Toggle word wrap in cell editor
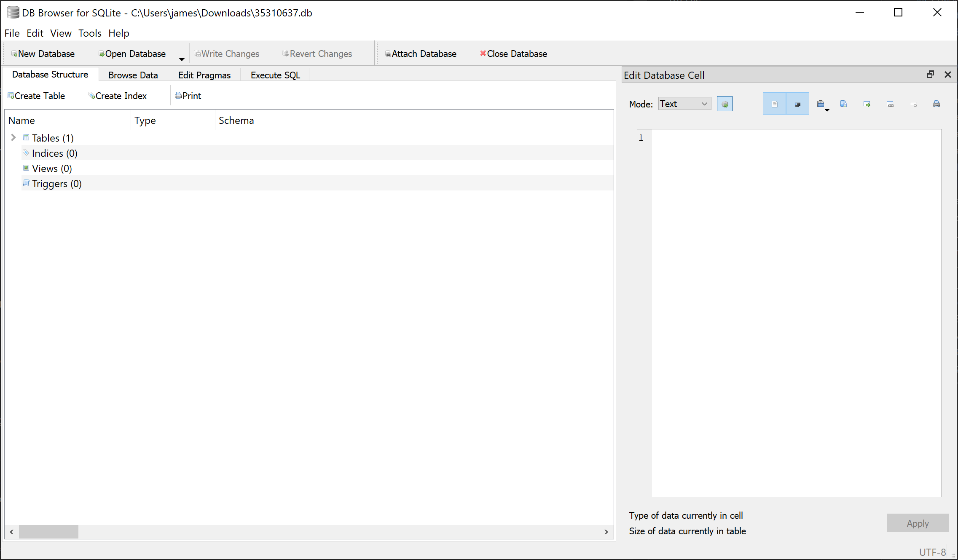Viewport: 958px width, 560px height. (x=797, y=104)
